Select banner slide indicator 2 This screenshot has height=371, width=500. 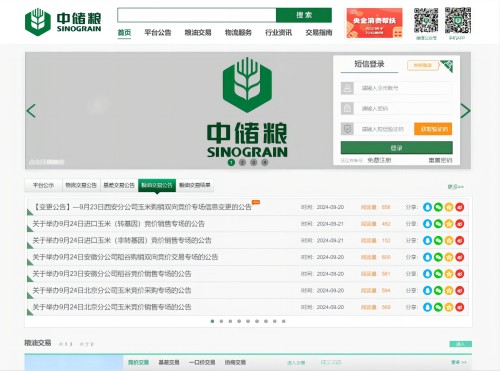(242, 162)
